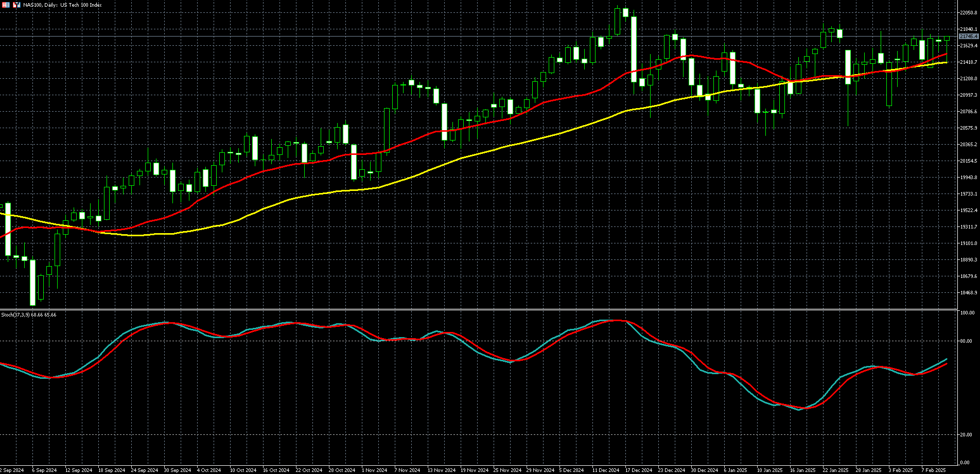Click the 19311.7 price scale label
Screen dimensions: 980x474
(969, 227)
